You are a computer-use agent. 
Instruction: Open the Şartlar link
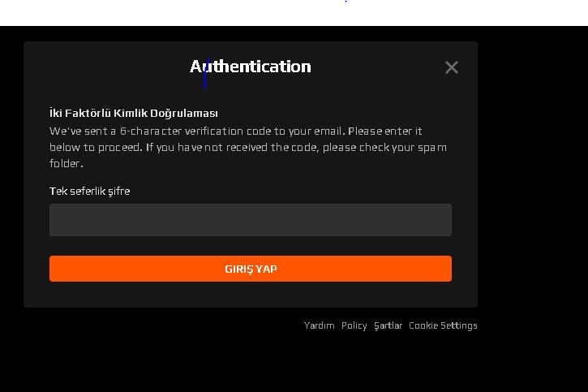click(x=388, y=325)
